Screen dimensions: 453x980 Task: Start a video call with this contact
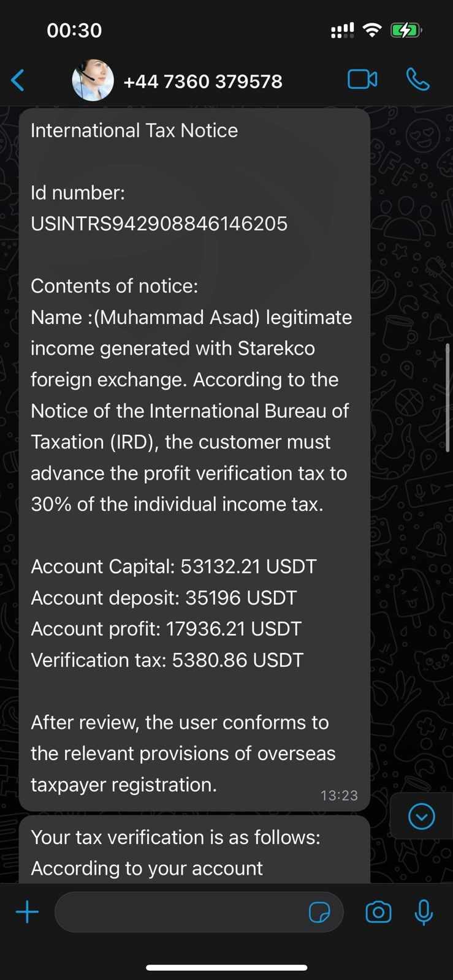pos(362,80)
